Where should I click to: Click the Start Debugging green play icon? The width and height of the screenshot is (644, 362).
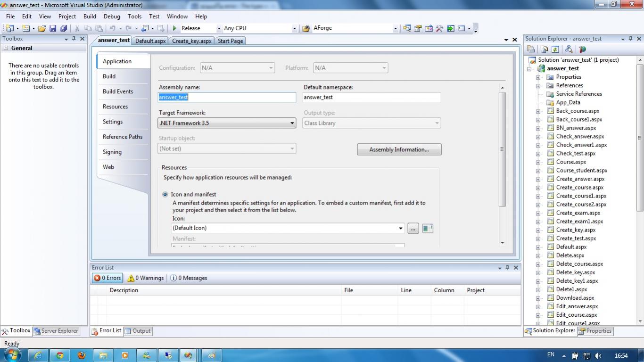click(174, 28)
